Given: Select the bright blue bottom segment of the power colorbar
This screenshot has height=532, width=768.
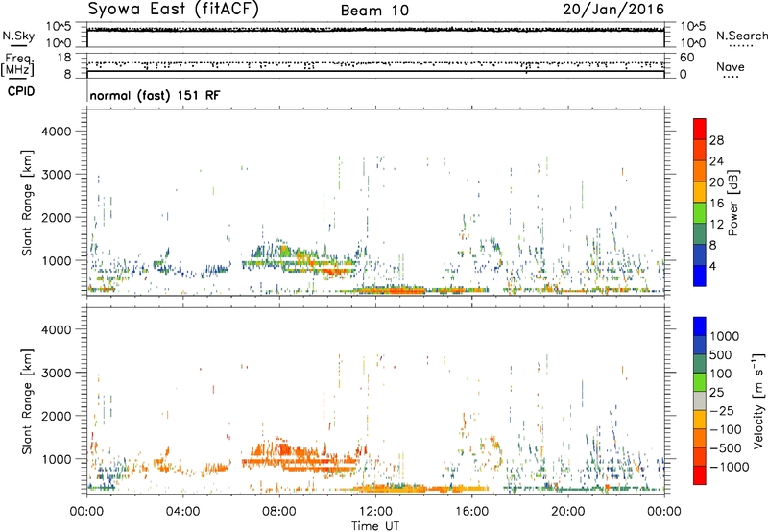Looking at the screenshot, I should [700, 276].
